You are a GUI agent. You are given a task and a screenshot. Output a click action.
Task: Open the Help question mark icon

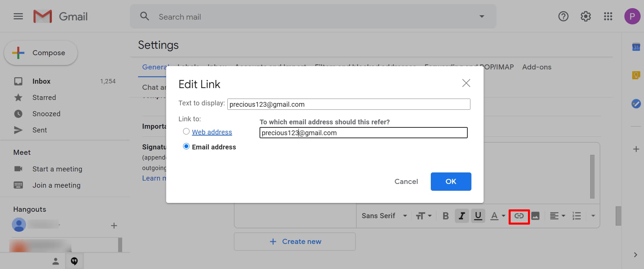563,16
